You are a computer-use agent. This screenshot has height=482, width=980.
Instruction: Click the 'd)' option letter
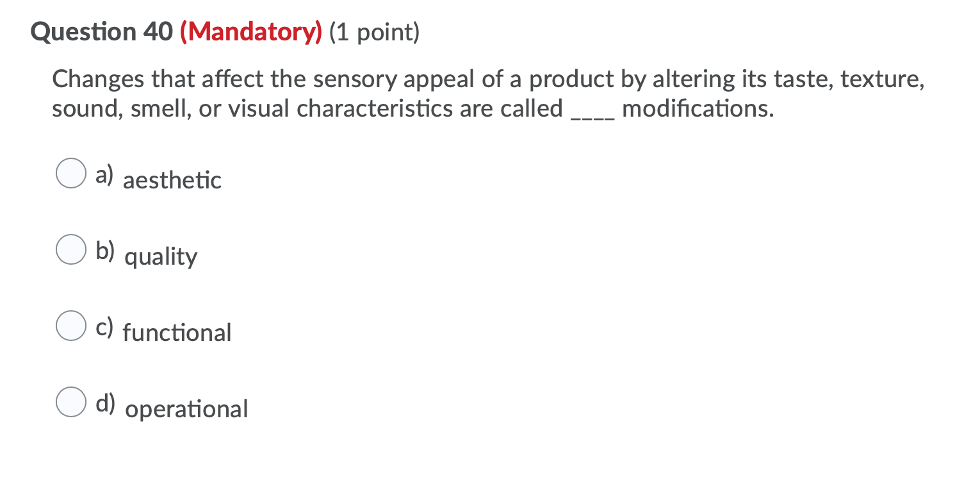point(106,403)
